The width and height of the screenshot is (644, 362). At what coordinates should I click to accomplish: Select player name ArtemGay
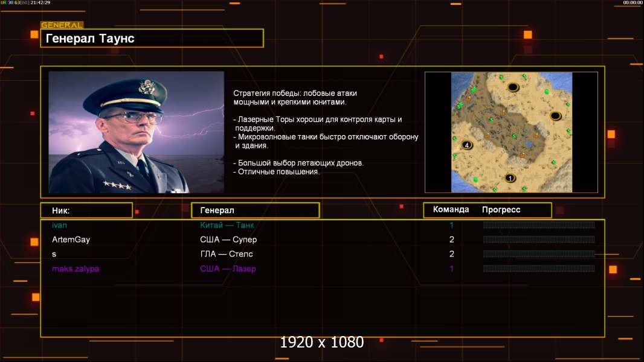[x=71, y=240]
